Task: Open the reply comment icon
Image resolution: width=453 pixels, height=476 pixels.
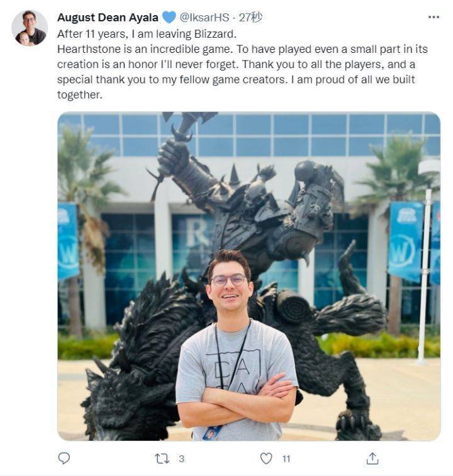Action: pyautogui.click(x=64, y=458)
